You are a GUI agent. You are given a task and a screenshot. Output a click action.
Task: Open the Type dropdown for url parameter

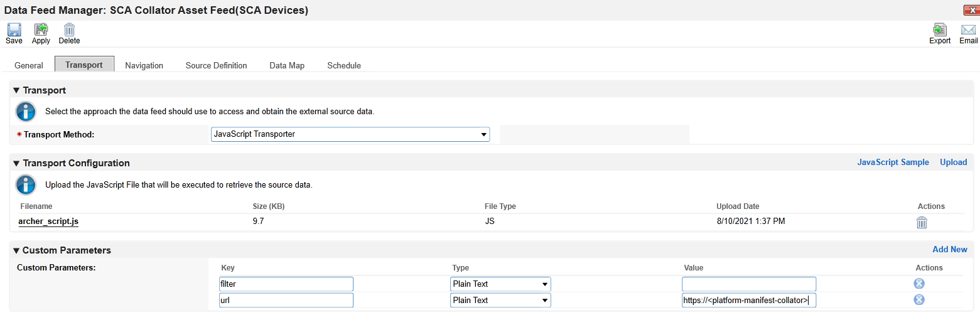500,300
